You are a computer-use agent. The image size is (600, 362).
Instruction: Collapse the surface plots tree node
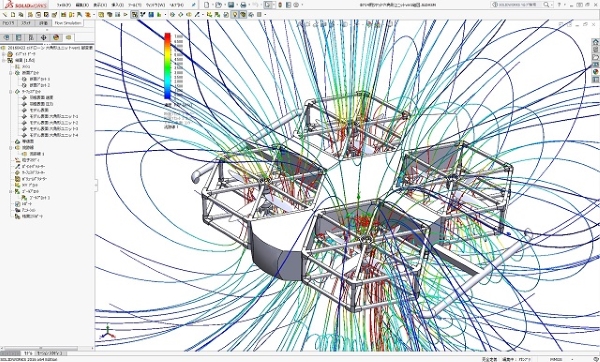coord(11,91)
